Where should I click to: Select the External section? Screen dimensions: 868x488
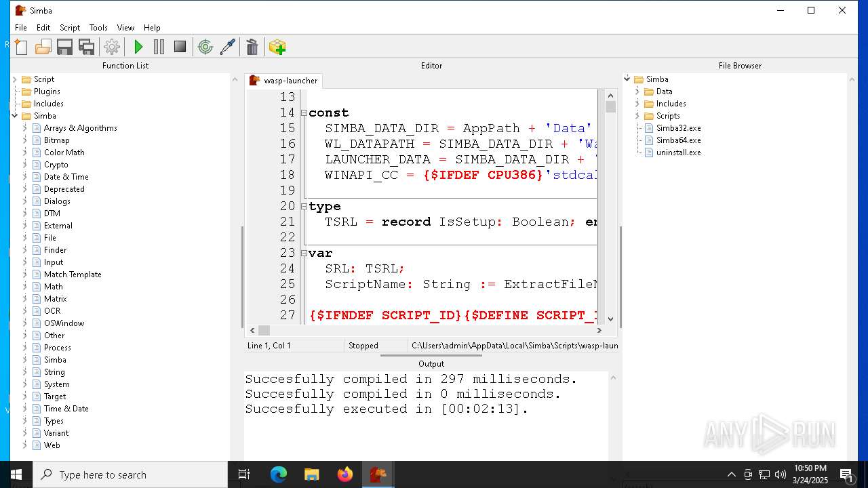(58, 226)
